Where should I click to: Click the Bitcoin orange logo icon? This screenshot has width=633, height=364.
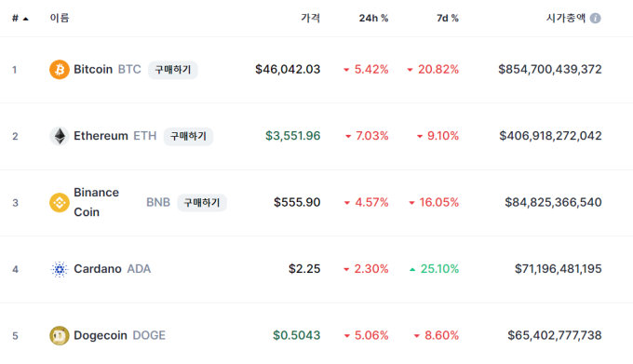tap(60, 70)
